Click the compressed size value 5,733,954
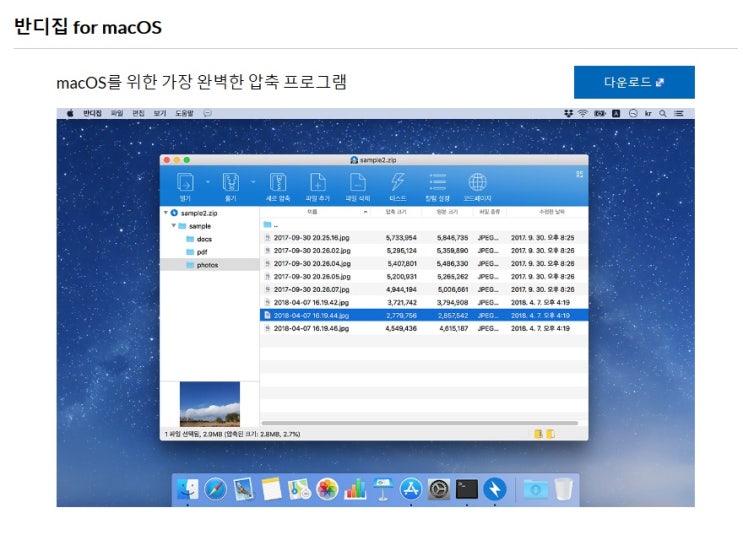 pyautogui.click(x=401, y=238)
